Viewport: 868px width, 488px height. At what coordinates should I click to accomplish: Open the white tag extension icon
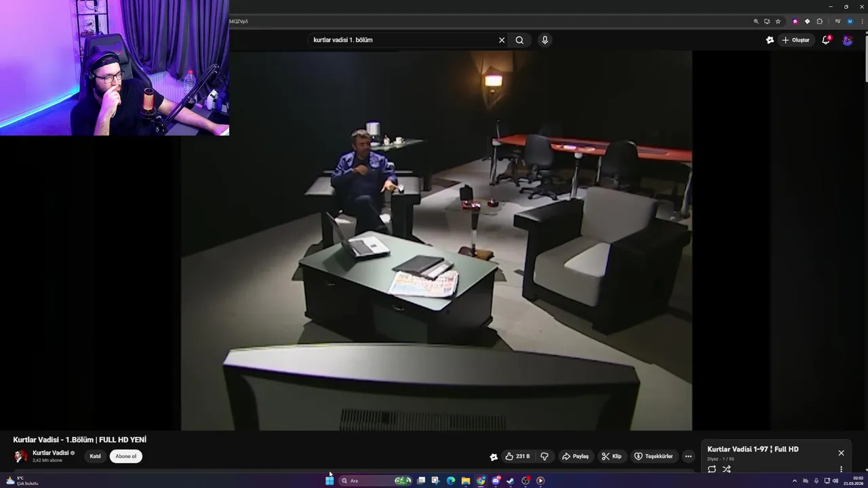(x=807, y=21)
